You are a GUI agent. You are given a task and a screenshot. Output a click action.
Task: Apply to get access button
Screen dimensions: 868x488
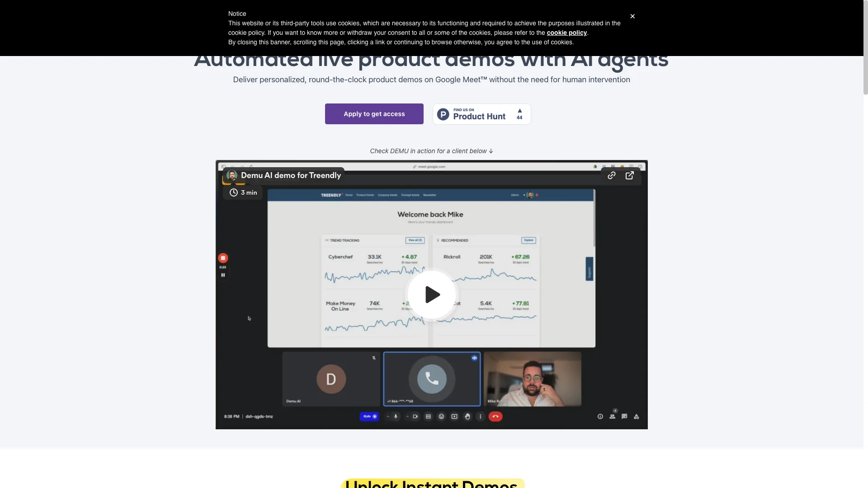tap(374, 113)
